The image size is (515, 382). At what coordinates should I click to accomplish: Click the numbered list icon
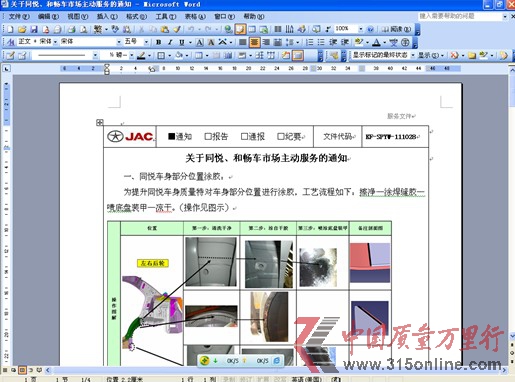tap(310, 42)
